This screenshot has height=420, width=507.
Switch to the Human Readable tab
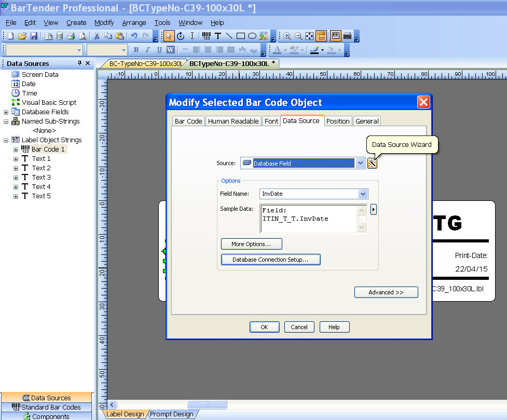coord(233,121)
